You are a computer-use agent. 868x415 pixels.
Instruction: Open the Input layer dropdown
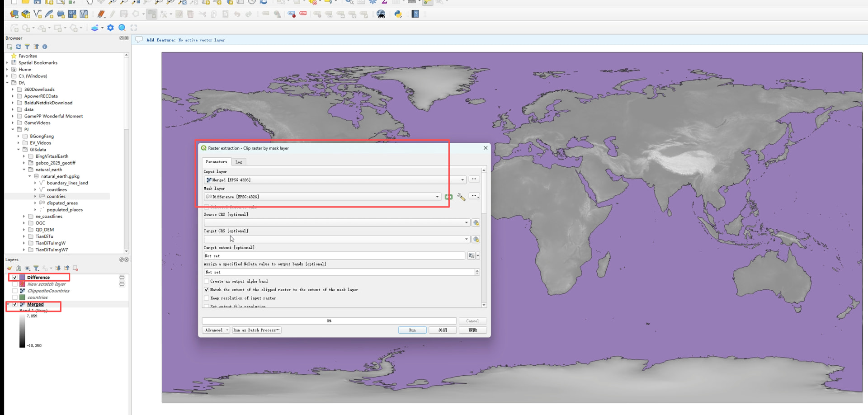tap(462, 180)
